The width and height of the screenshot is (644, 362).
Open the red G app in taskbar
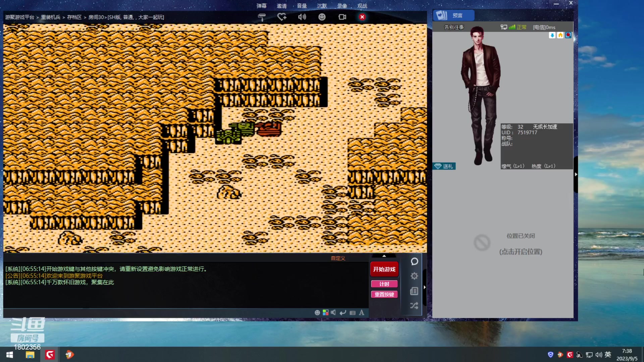50,355
